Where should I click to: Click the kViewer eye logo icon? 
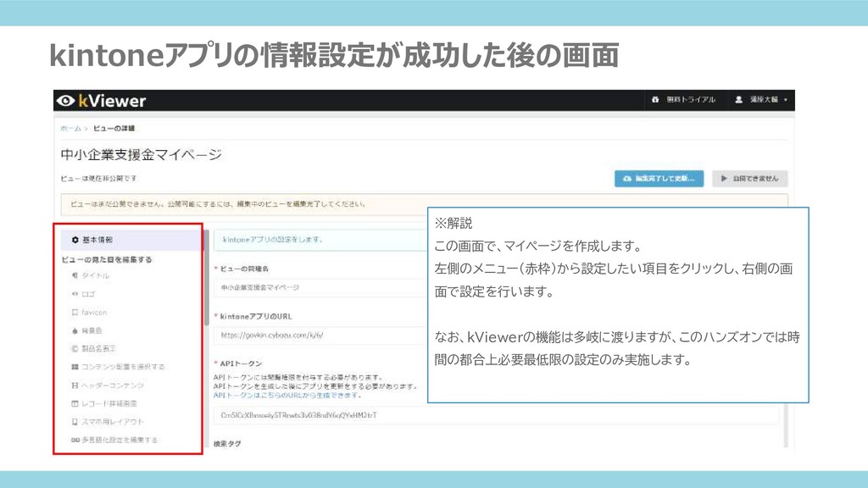coord(65,101)
